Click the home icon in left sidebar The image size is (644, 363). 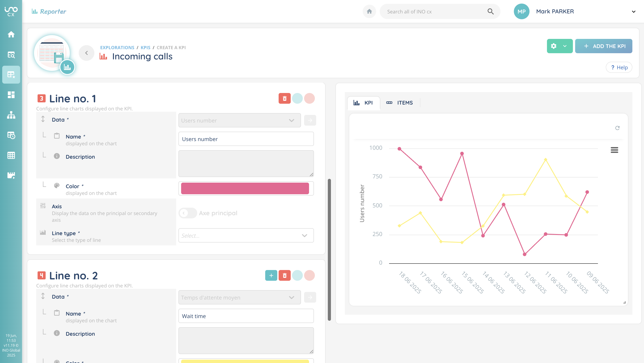(x=11, y=34)
